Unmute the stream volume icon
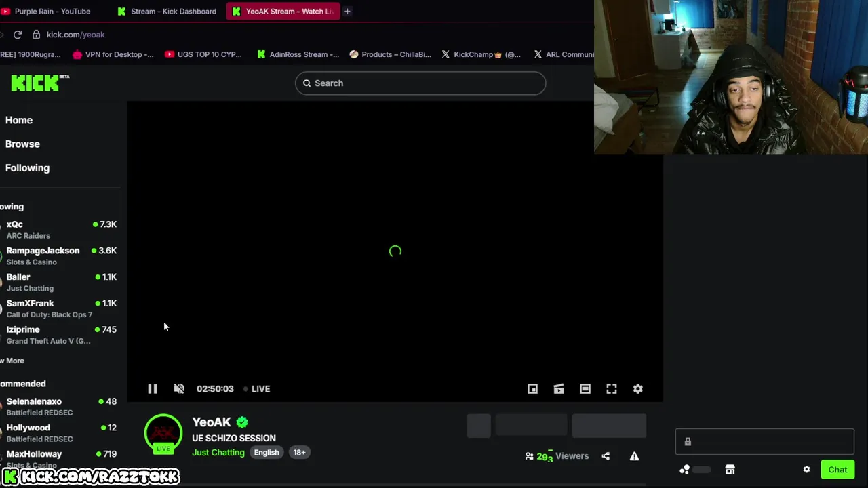 [x=179, y=388]
